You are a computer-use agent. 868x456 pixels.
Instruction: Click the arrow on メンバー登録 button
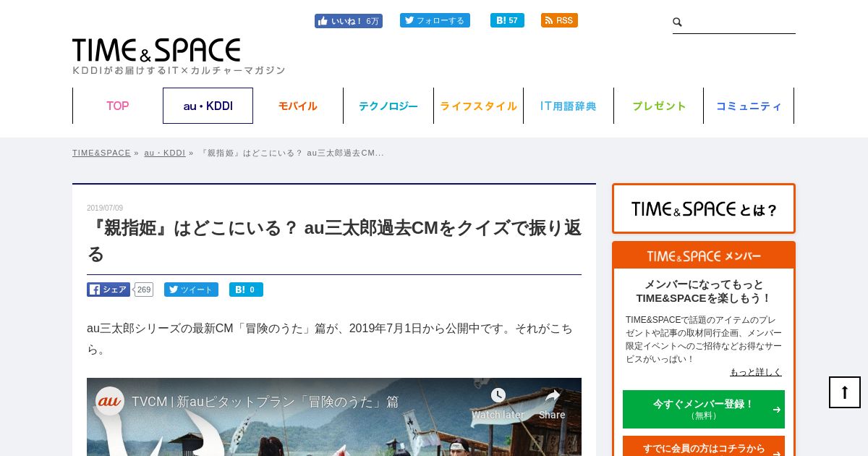(776, 410)
